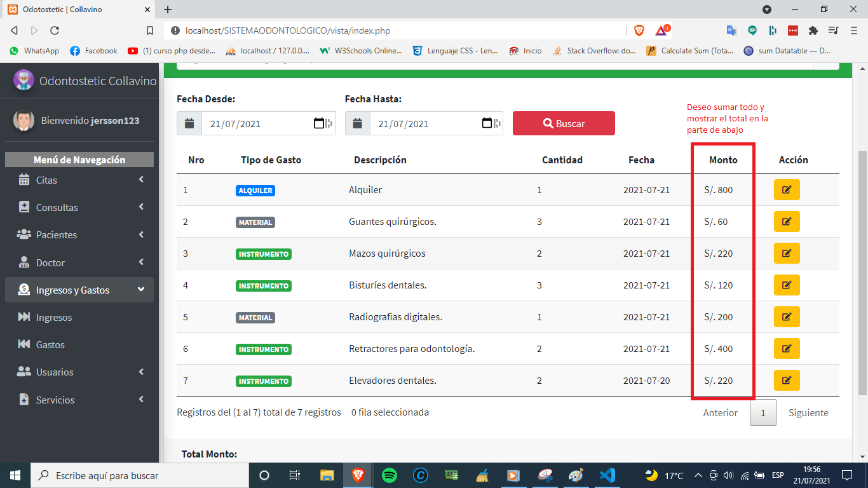Open the Gastos submenu item
868x488 pixels.
click(50, 345)
